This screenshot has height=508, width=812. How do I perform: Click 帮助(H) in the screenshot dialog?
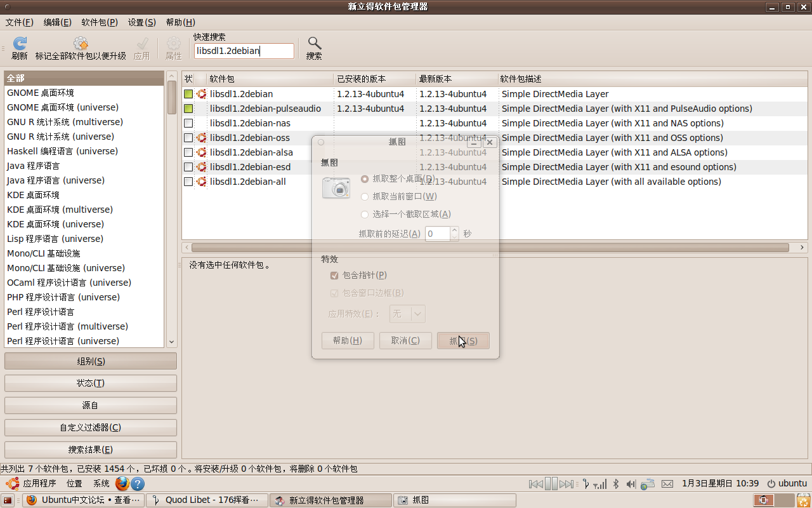(x=348, y=340)
